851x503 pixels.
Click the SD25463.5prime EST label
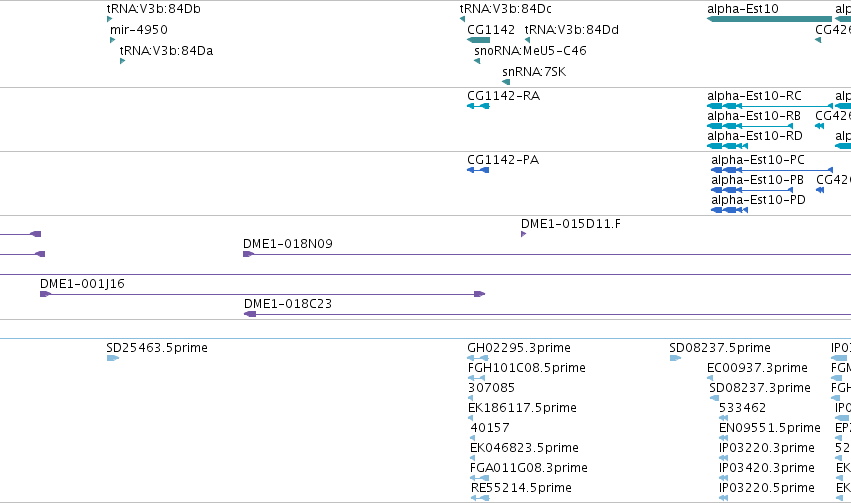[157, 348]
